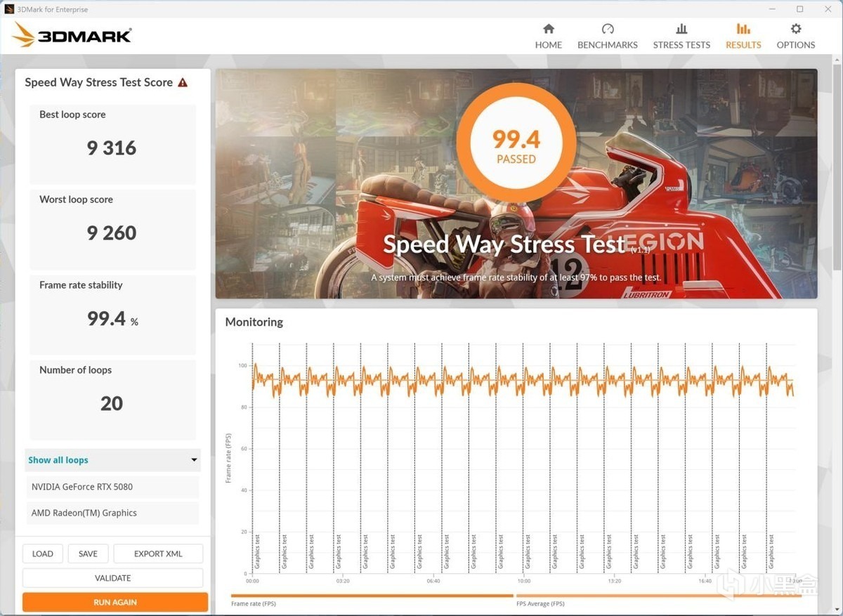The image size is (843, 616).
Task: Click the 99.4 PASSED score circle
Action: click(516, 143)
